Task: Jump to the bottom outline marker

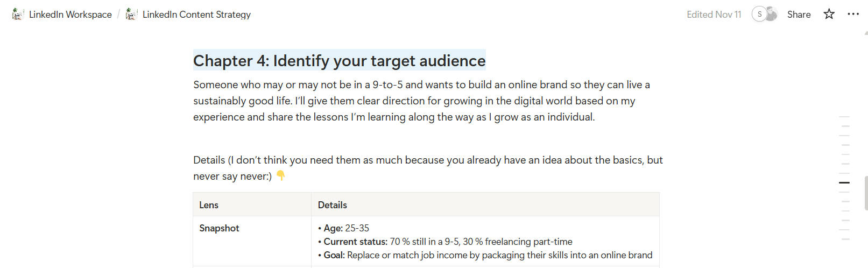Action: click(x=845, y=239)
